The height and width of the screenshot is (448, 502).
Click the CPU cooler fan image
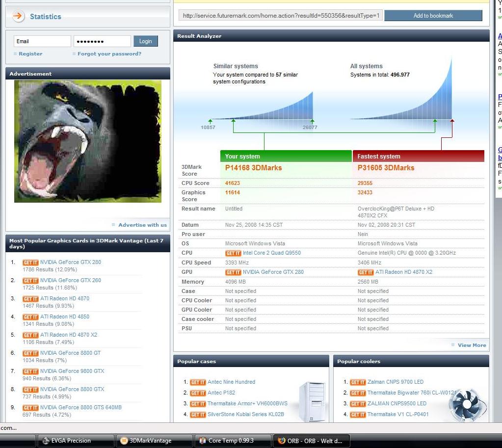point(468,404)
